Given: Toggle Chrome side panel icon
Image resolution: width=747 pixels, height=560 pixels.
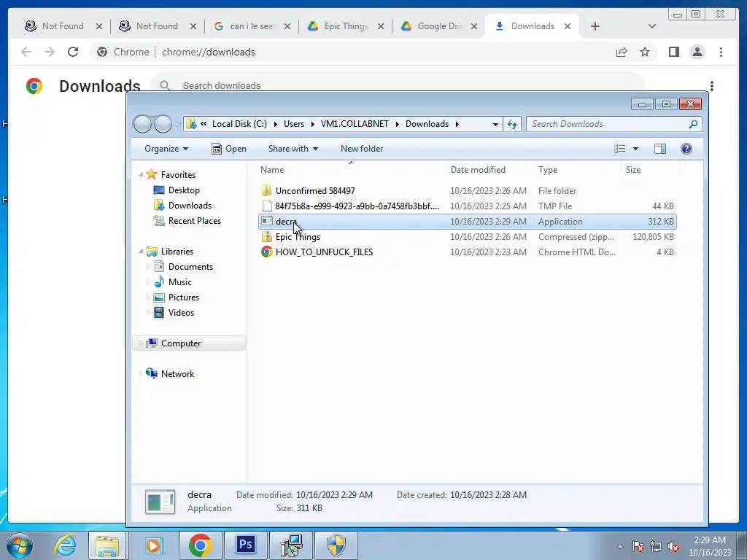Looking at the screenshot, I should tap(673, 52).
